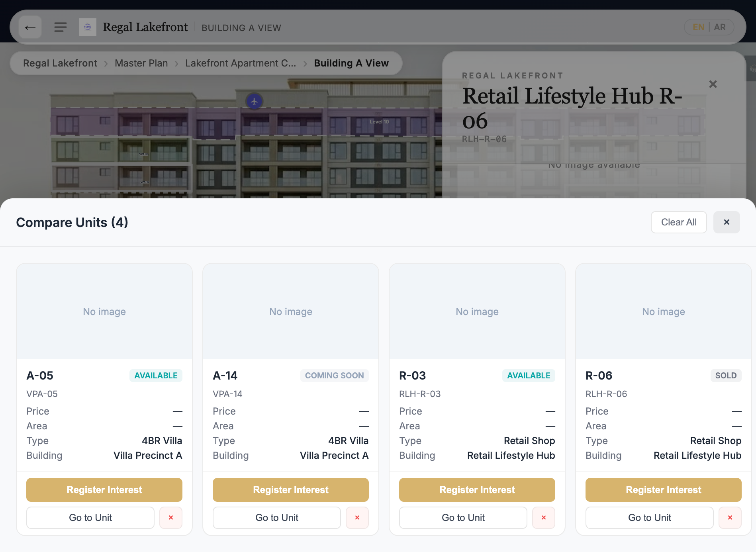Register Interest for unit A-05

tap(104, 490)
